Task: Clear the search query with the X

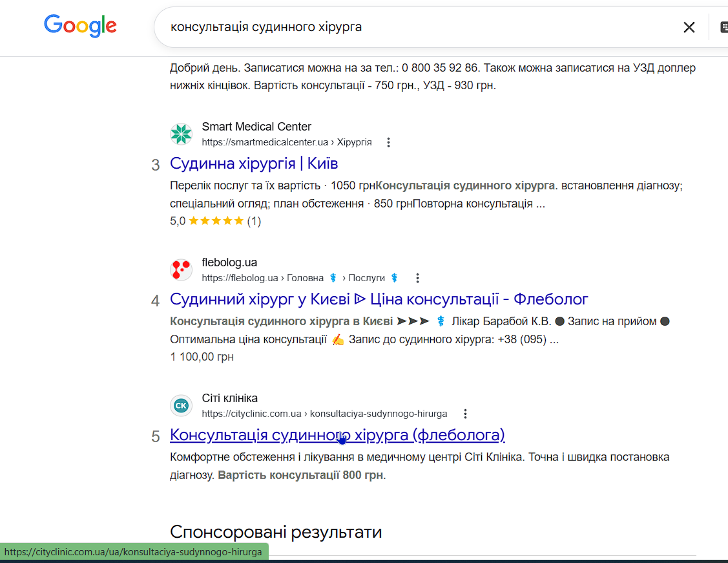Action: (x=689, y=27)
